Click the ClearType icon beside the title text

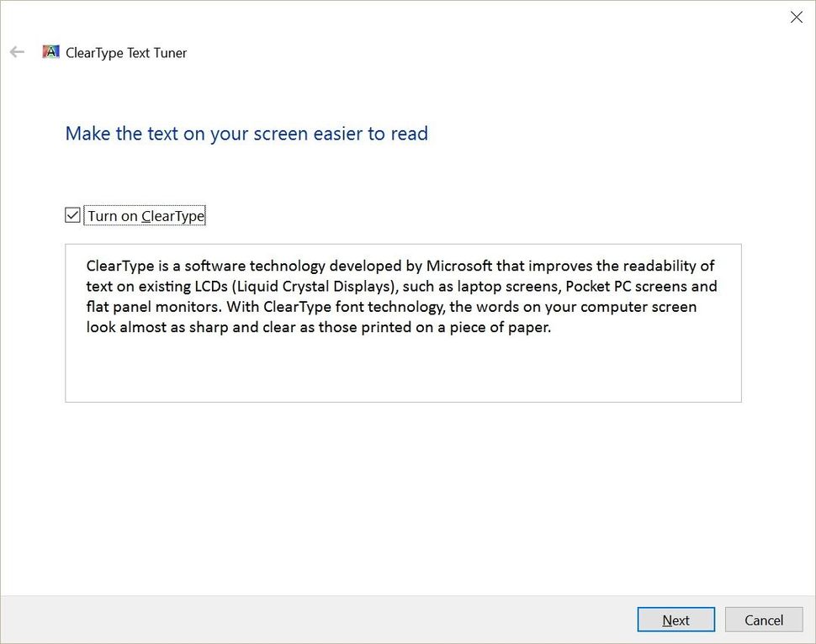[x=50, y=51]
